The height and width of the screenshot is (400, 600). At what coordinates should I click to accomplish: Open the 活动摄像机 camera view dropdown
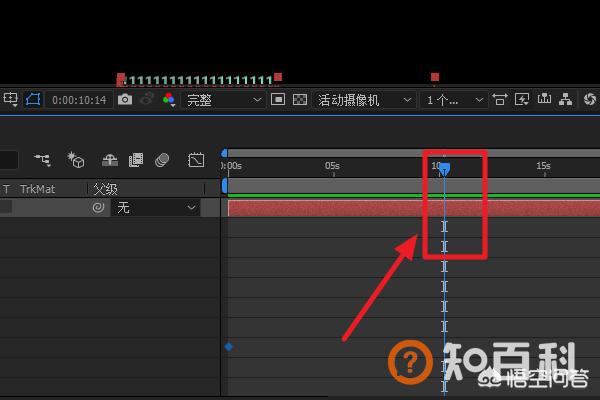tap(364, 100)
